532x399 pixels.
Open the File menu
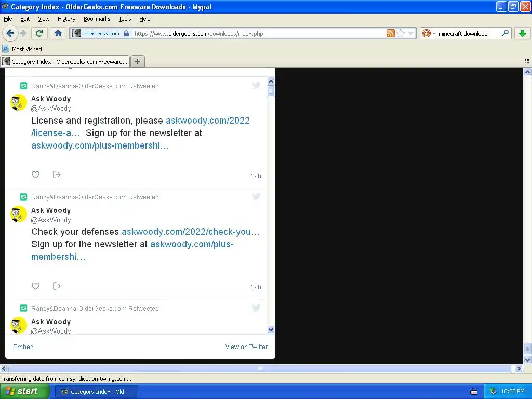[8, 19]
